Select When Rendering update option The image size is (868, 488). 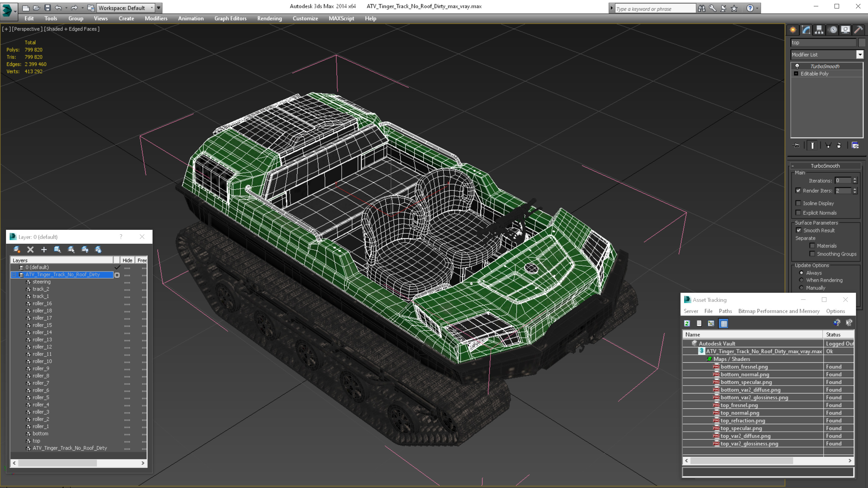click(x=801, y=280)
